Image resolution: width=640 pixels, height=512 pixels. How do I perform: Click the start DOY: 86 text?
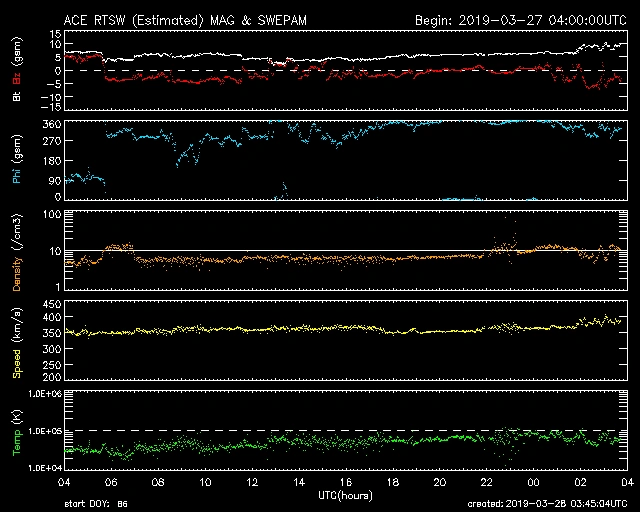(x=96, y=504)
